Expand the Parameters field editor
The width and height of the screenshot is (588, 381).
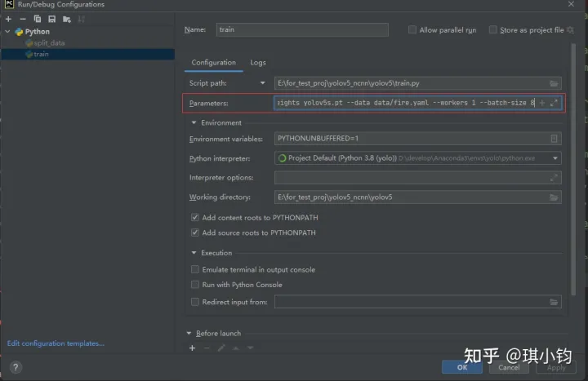pyautogui.click(x=554, y=103)
